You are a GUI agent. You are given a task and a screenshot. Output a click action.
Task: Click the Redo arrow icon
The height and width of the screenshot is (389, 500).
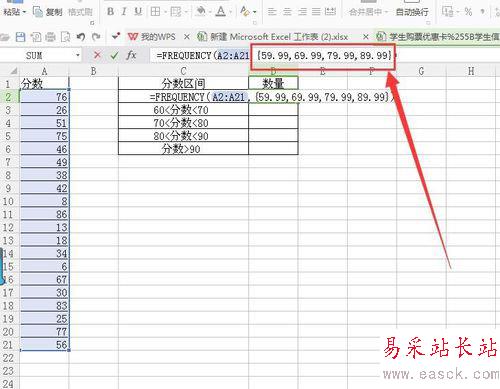[96, 37]
